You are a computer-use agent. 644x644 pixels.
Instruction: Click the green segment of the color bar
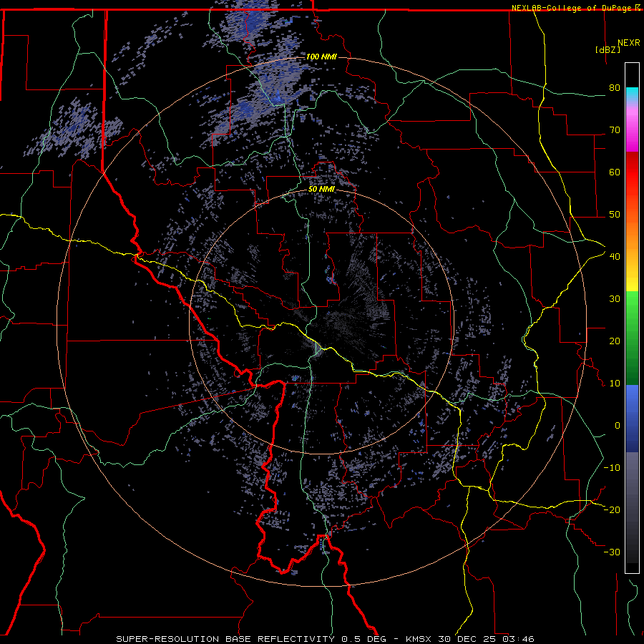click(632, 338)
